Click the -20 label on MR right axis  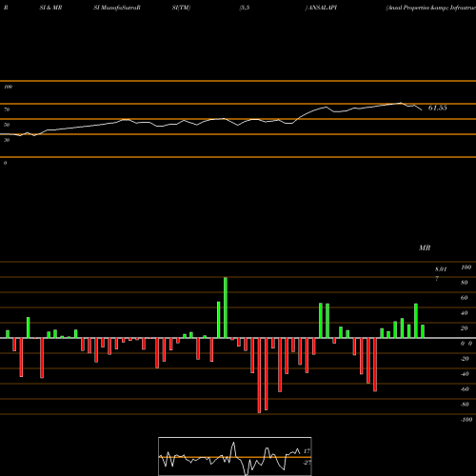coord(465,359)
